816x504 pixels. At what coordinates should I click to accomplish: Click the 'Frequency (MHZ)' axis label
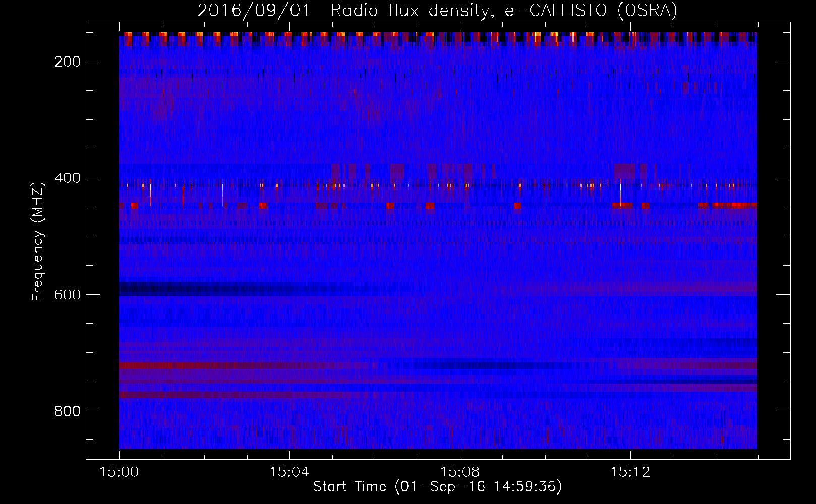[x=37, y=241]
